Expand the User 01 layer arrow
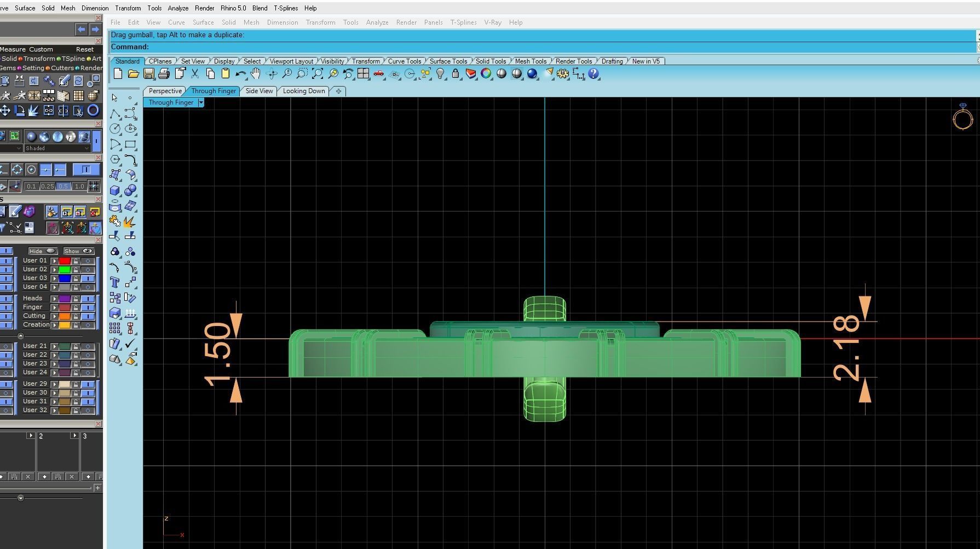The image size is (980, 549). point(55,261)
